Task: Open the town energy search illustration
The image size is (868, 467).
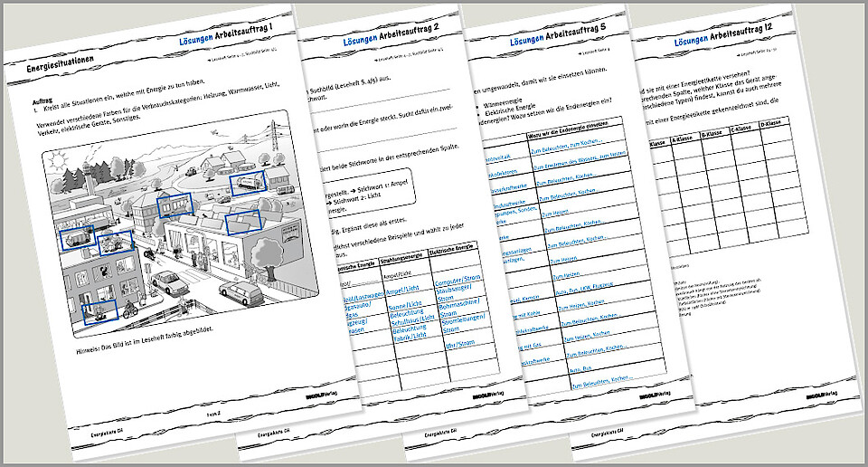Action: [x=181, y=224]
